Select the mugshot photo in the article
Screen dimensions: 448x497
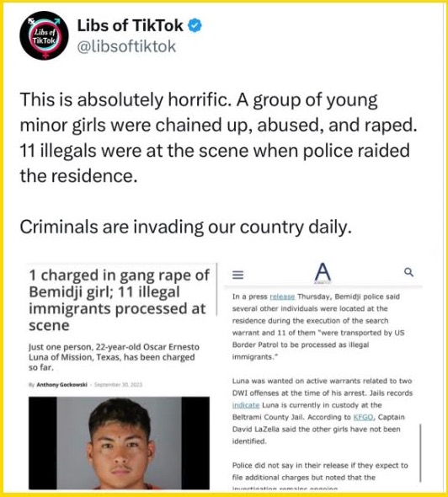(119, 443)
